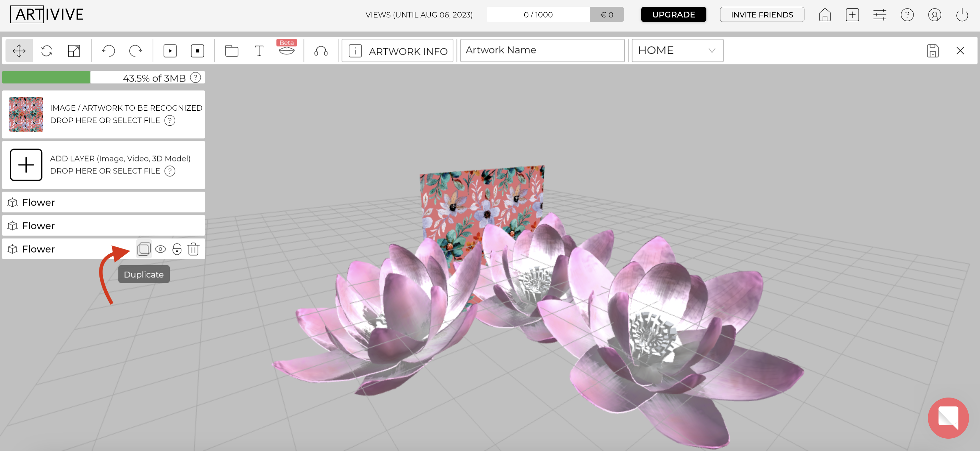This screenshot has height=451, width=980.
Task: Open the chat support bubble
Action: pyautogui.click(x=948, y=418)
